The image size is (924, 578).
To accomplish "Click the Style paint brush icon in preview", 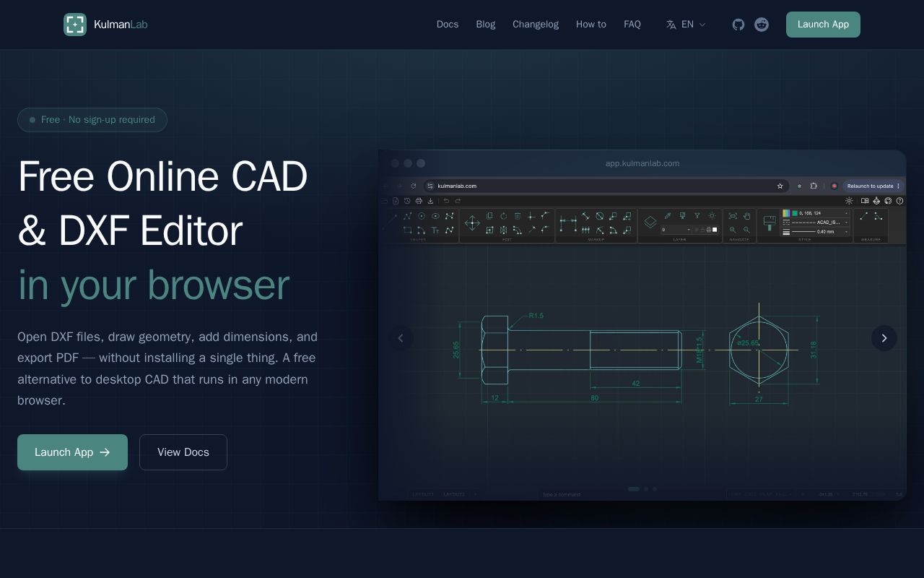I will [770, 223].
